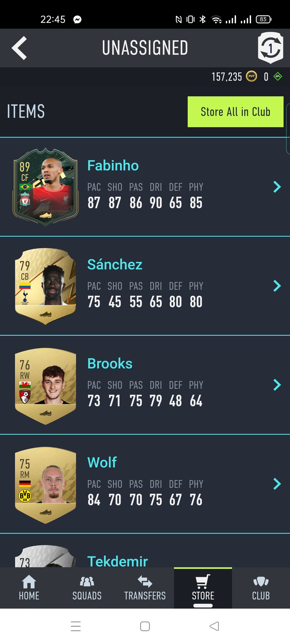
Task: Tap the green FIFA points icon
Action: [x=278, y=76]
